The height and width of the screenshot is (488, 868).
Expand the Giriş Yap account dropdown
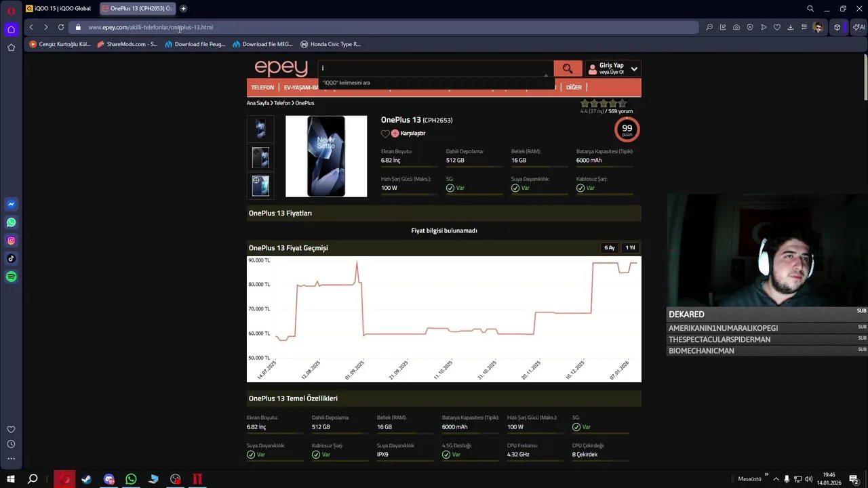pyautogui.click(x=634, y=68)
